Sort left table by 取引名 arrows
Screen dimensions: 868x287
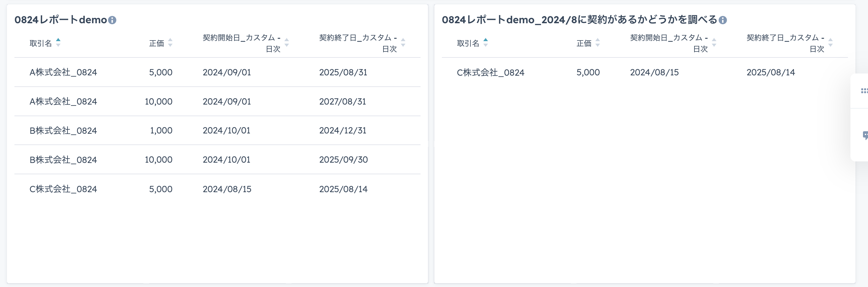click(x=58, y=42)
